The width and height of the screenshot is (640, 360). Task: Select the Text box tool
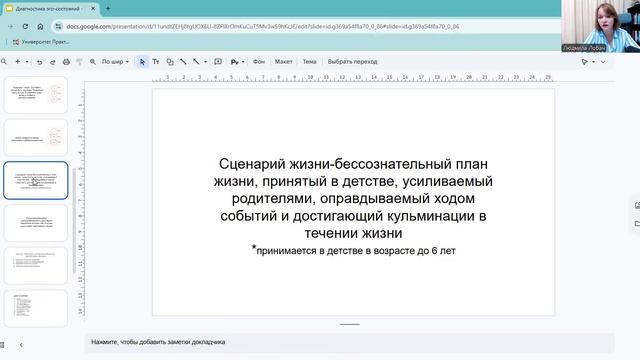156,62
